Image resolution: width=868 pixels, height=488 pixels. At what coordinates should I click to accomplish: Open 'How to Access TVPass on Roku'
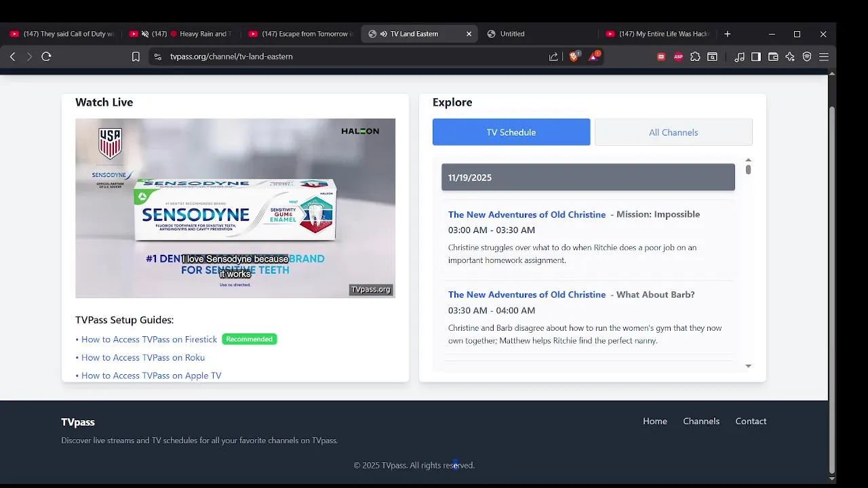point(143,357)
